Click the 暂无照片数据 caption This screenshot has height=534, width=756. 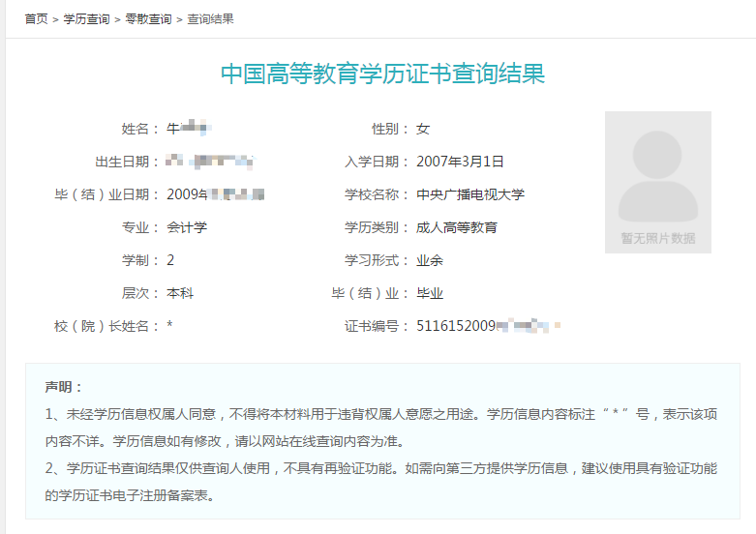pos(657,239)
